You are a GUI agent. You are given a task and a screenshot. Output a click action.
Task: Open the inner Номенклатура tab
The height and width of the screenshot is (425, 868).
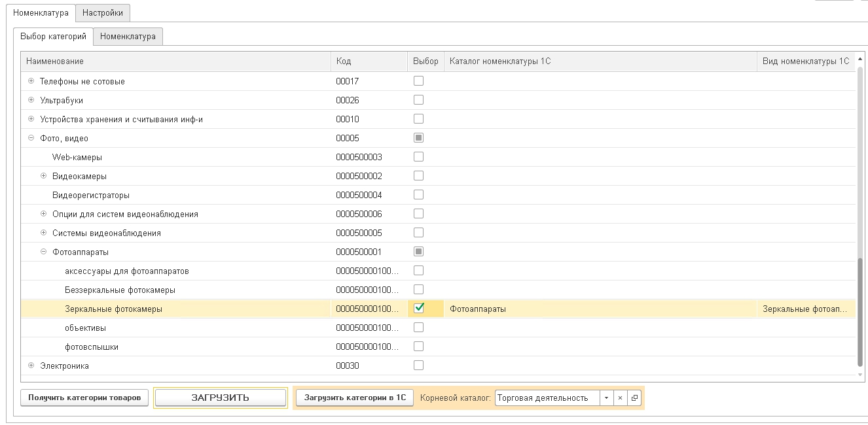[x=128, y=37]
